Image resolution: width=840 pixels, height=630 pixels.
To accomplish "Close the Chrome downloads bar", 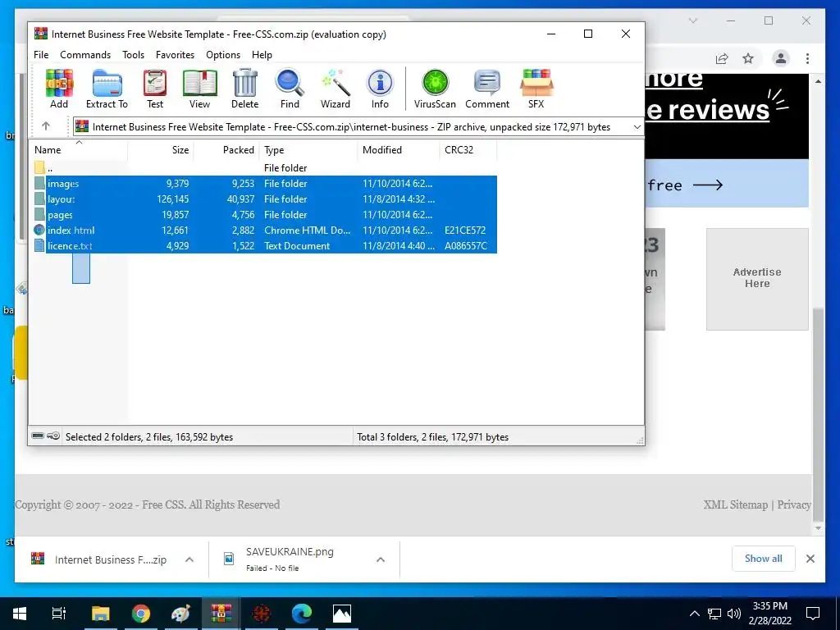I will 810,559.
